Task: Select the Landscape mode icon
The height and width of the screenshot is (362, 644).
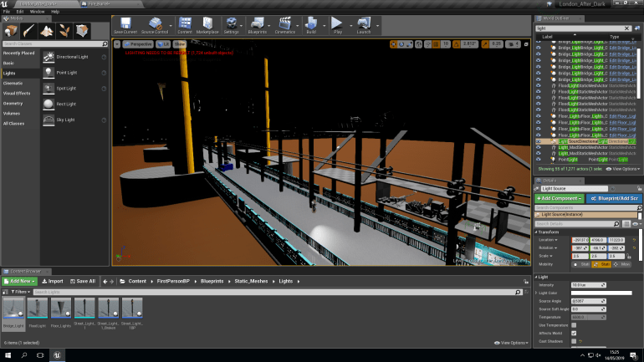Action: tap(46, 31)
